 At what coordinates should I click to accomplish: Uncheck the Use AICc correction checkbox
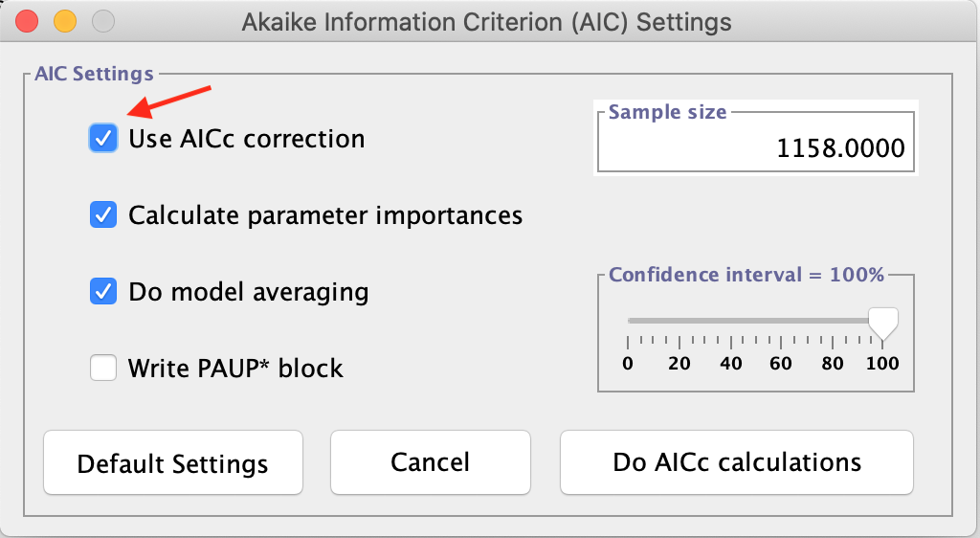[x=103, y=139]
